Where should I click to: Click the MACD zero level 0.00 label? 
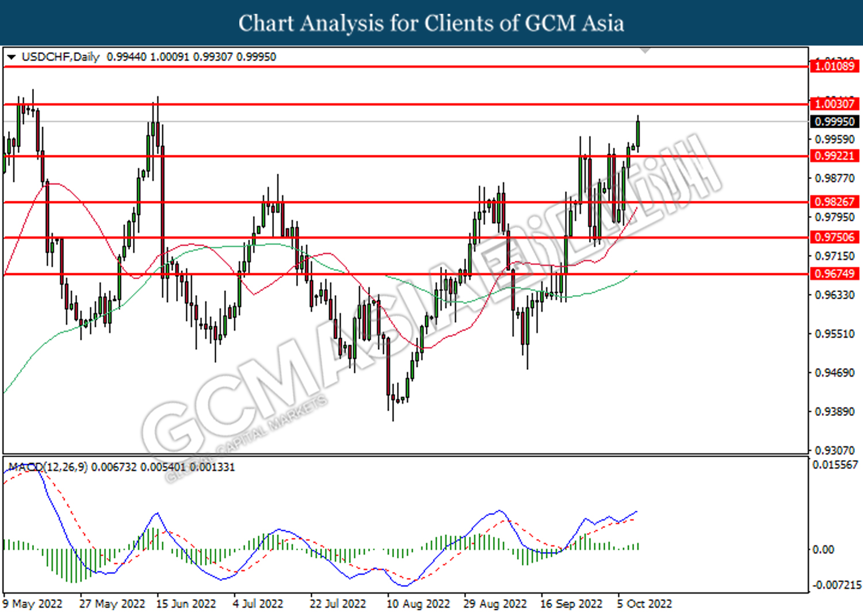point(823,550)
